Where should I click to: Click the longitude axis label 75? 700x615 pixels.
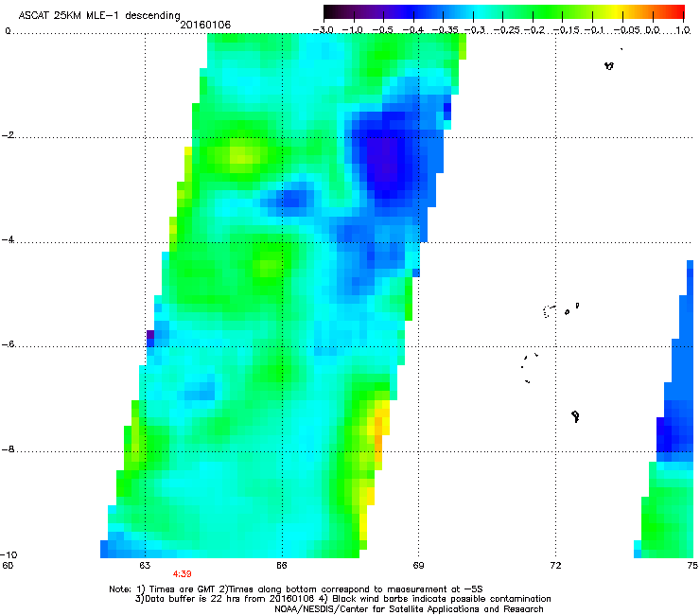(692, 566)
